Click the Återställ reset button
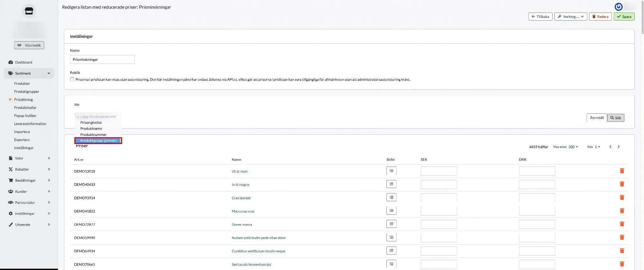Image resolution: width=644 pixels, height=270 pixels. tap(597, 118)
